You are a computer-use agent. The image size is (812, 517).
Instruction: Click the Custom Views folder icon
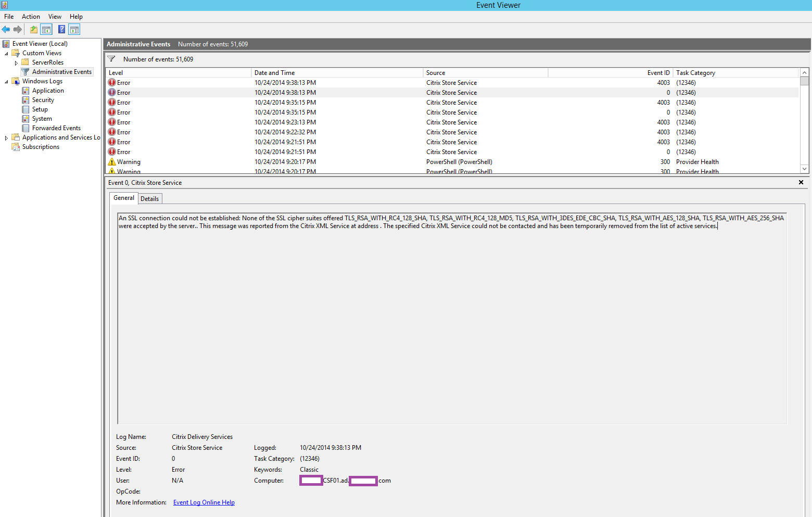pos(16,53)
